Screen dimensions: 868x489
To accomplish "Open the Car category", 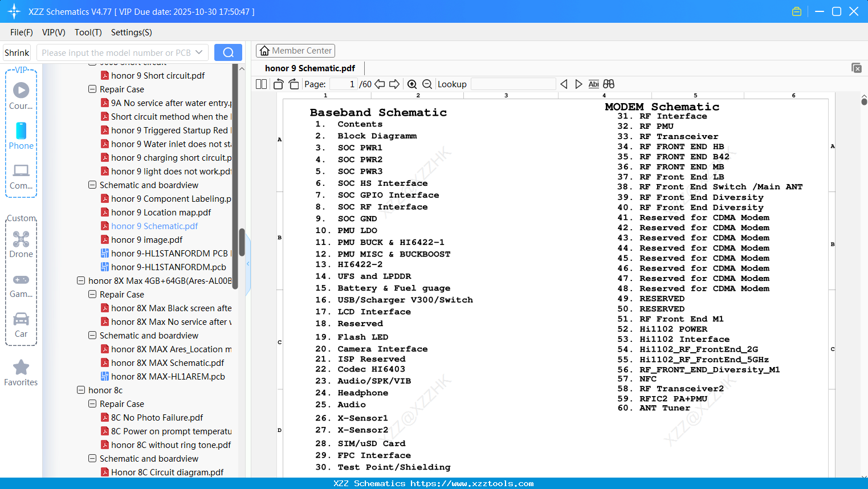I will pos(21,324).
